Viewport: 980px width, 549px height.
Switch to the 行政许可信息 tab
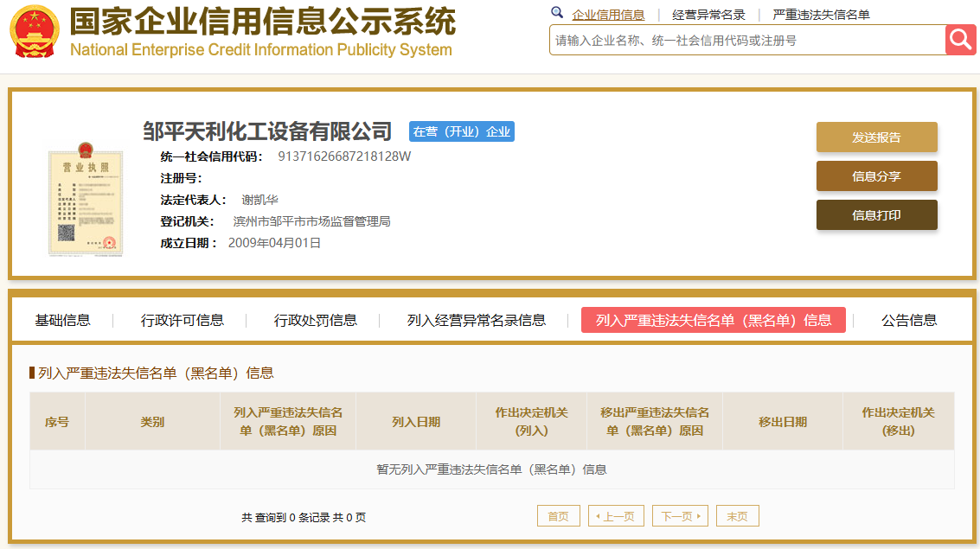pyautogui.click(x=183, y=320)
